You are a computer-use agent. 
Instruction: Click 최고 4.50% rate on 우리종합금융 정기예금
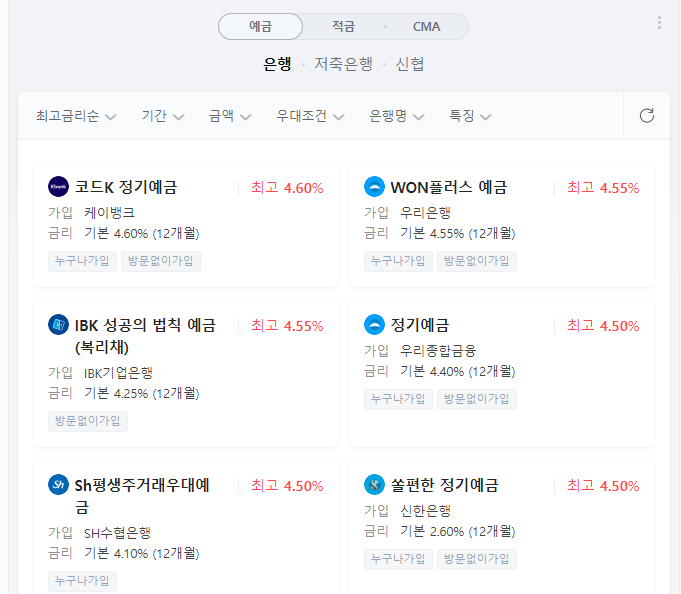(x=603, y=326)
